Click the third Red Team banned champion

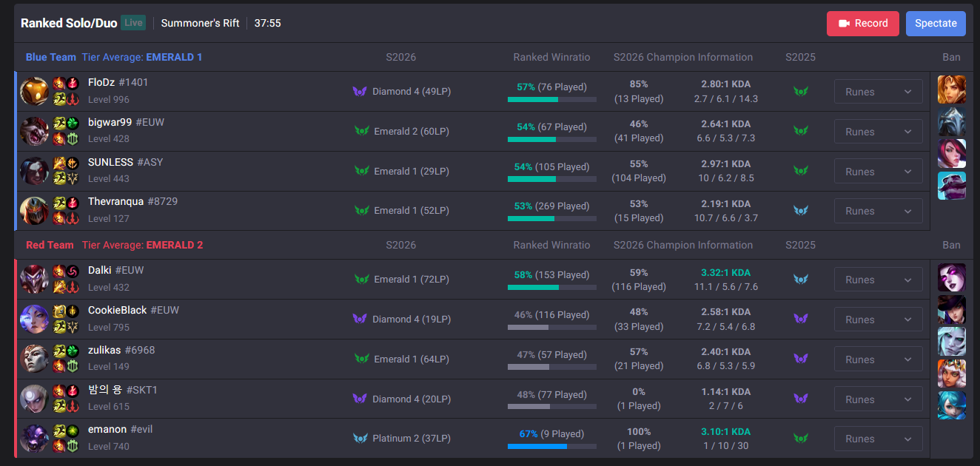pos(952,341)
